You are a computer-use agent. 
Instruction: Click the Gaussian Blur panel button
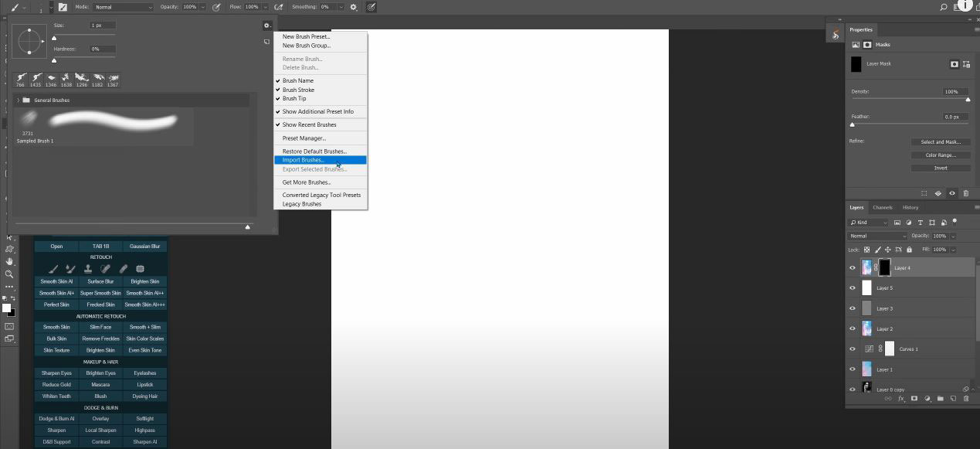tap(144, 247)
